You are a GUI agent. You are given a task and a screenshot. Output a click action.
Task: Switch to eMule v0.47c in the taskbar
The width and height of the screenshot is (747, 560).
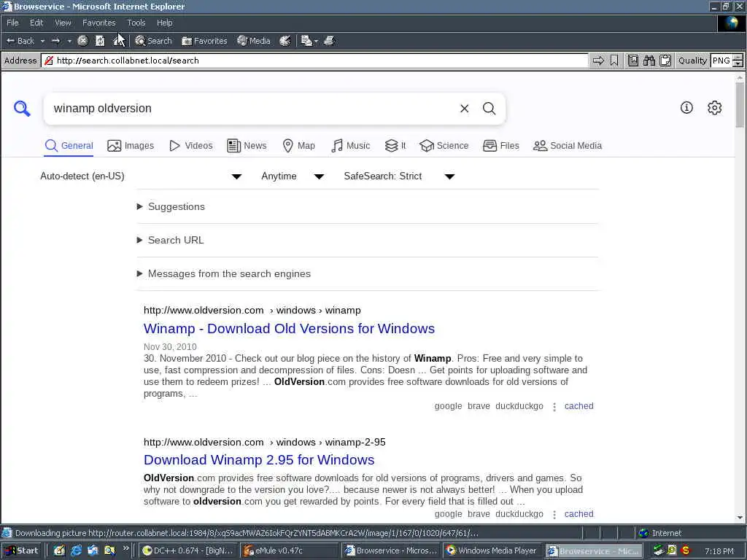click(x=289, y=551)
